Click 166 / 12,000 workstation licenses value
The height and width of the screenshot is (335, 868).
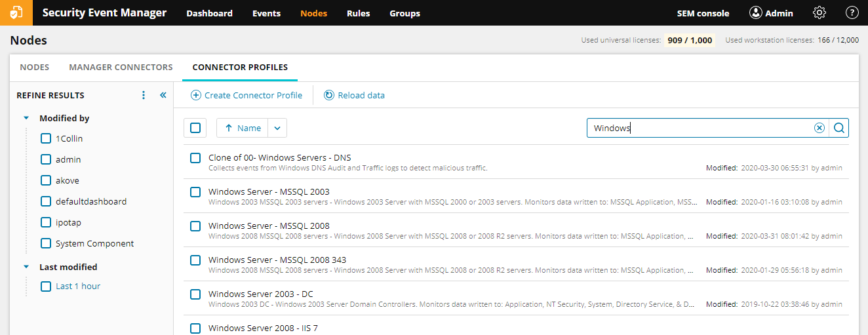click(838, 40)
